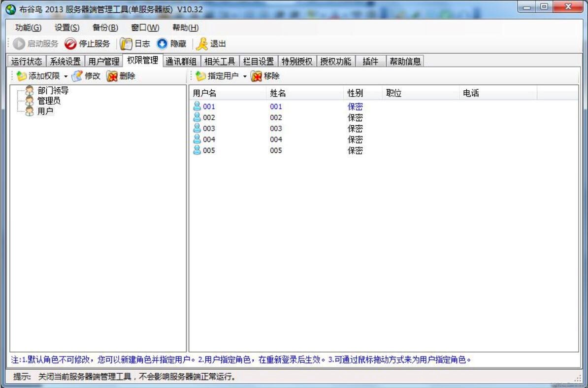Open the 帮助(H) menu

coord(185,28)
